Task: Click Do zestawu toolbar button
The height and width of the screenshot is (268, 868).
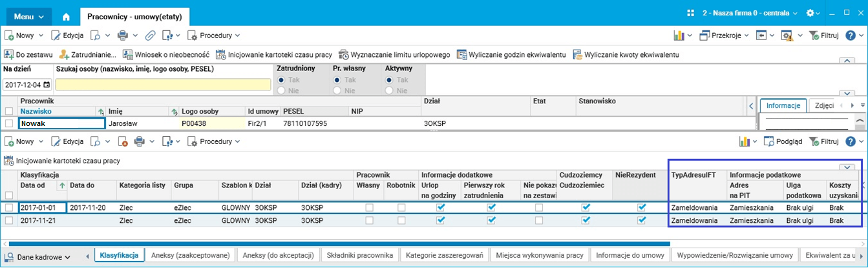Action: (x=28, y=55)
